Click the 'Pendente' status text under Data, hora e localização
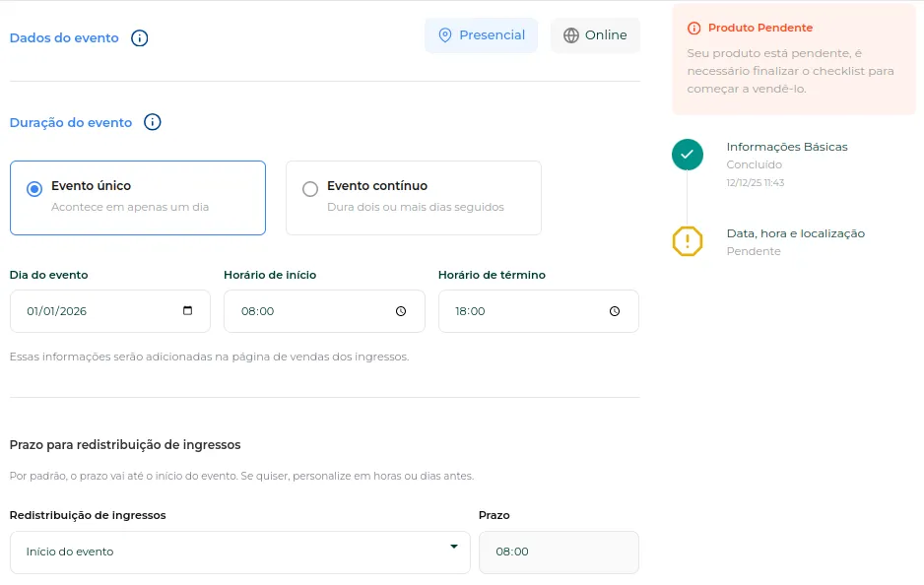The image size is (924, 585). [754, 251]
